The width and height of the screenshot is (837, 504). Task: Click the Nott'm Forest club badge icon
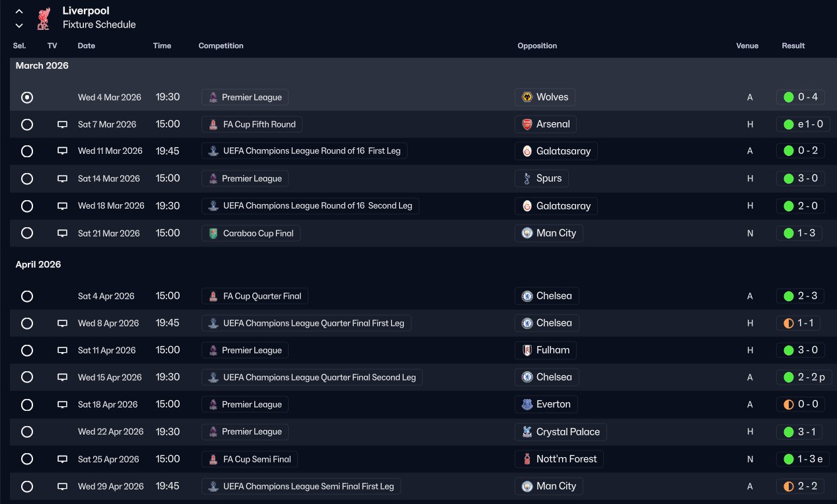click(x=527, y=459)
